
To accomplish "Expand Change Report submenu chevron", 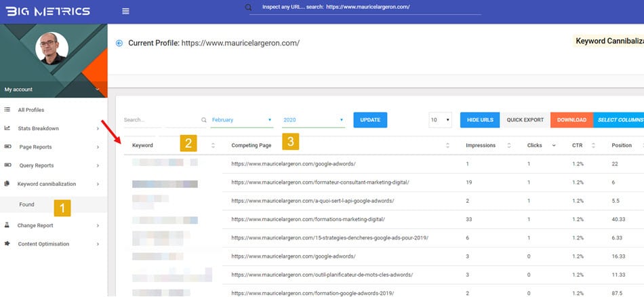I will (x=98, y=226).
